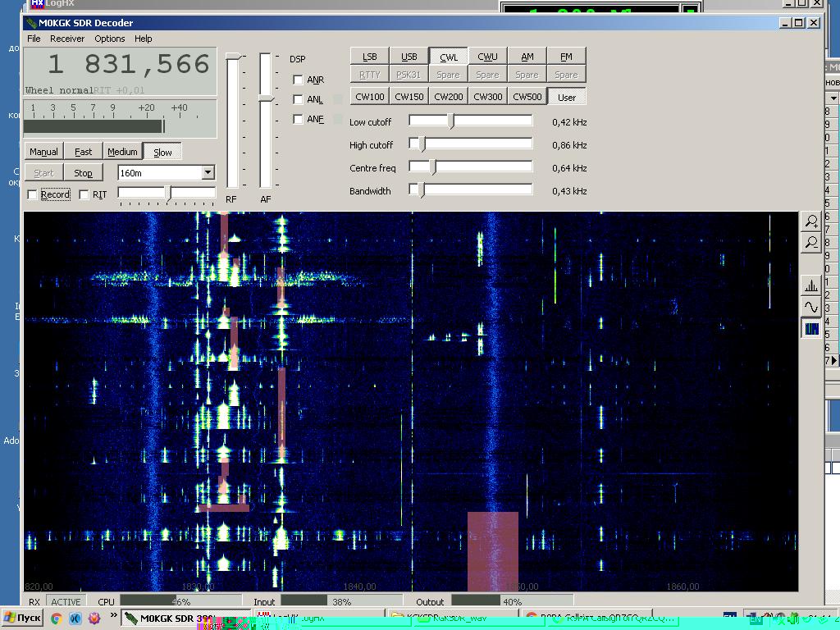The image size is (840, 630).
Task: Click the frequency display 1 831,566
Action: [120, 66]
